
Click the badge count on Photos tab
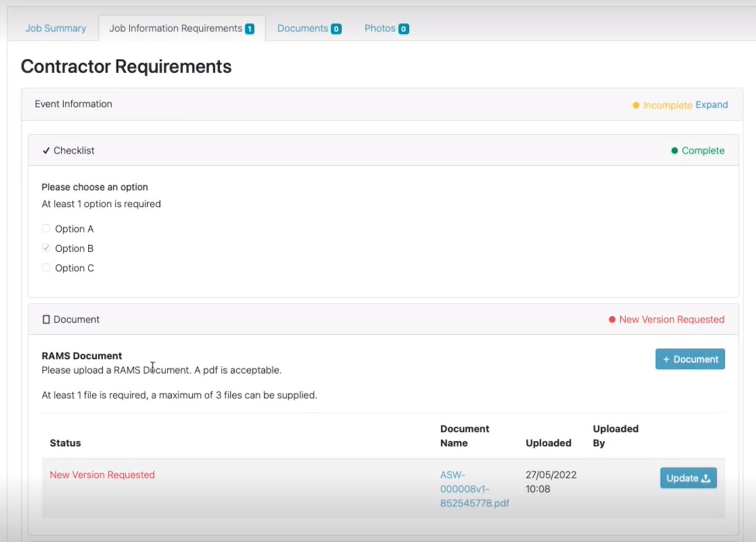tap(403, 29)
